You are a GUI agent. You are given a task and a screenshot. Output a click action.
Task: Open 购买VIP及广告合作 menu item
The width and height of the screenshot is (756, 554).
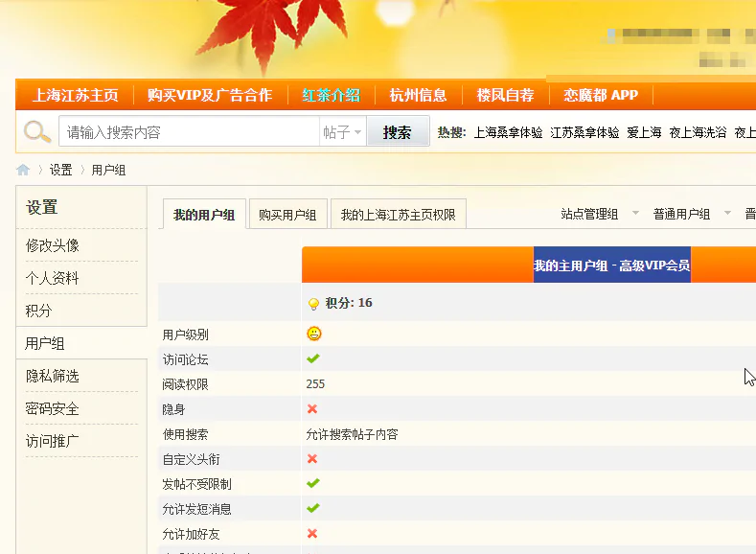[210, 95]
